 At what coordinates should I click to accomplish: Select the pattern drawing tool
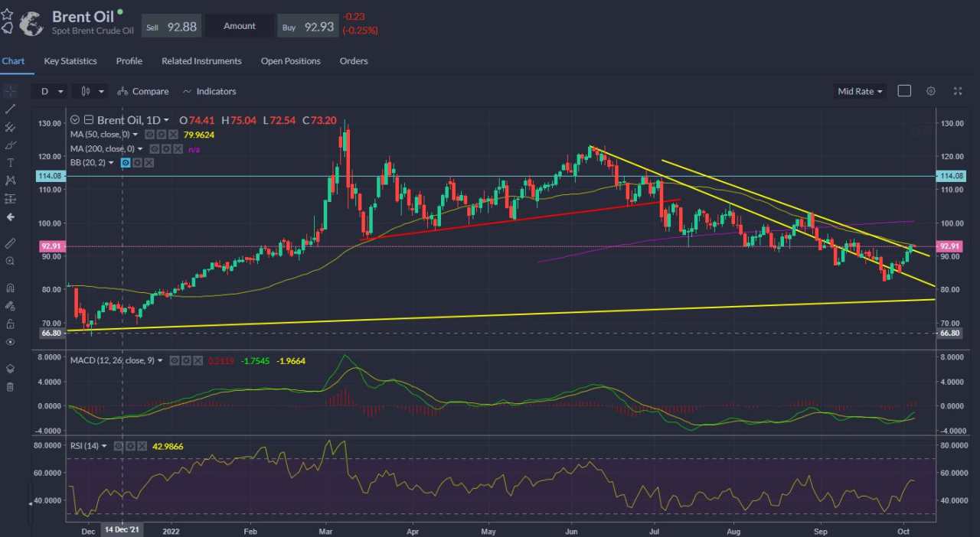click(x=10, y=181)
